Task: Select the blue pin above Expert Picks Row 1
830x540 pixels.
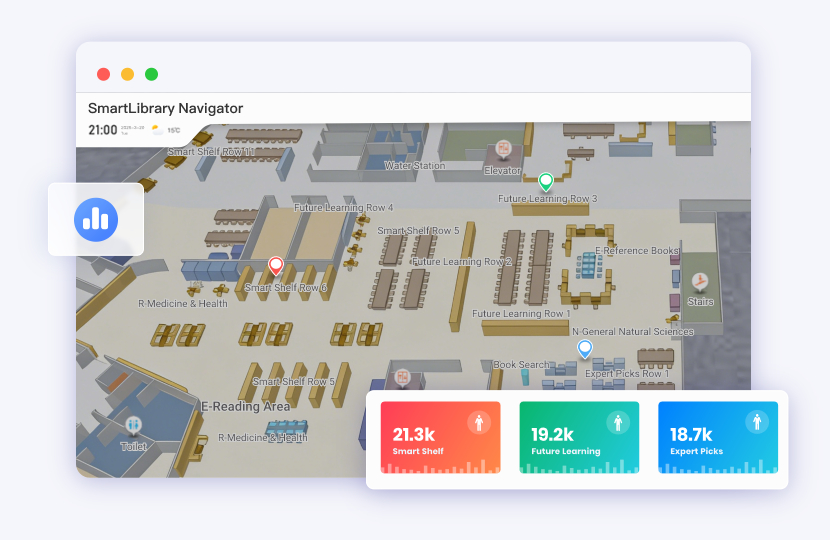Action: (585, 348)
